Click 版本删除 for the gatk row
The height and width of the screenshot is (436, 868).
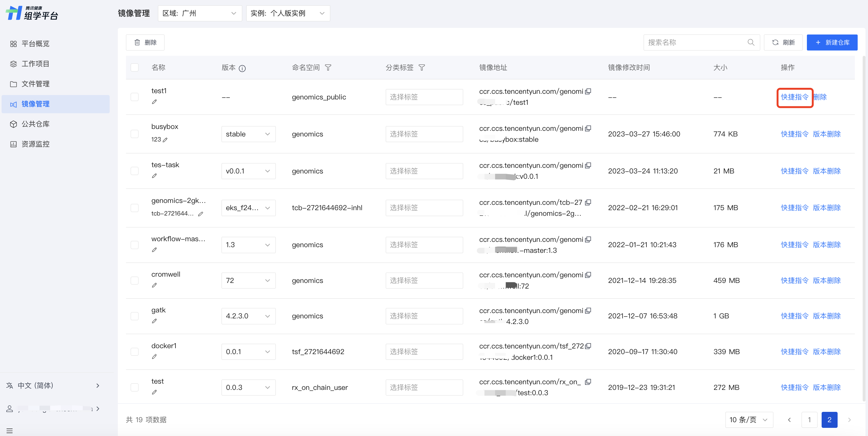(x=826, y=316)
